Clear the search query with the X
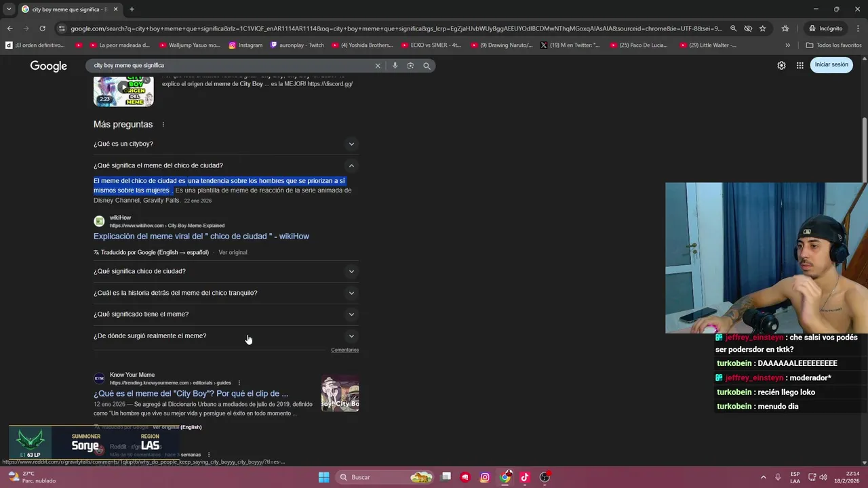The width and height of the screenshot is (868, 488). click(x=378, y=66)
